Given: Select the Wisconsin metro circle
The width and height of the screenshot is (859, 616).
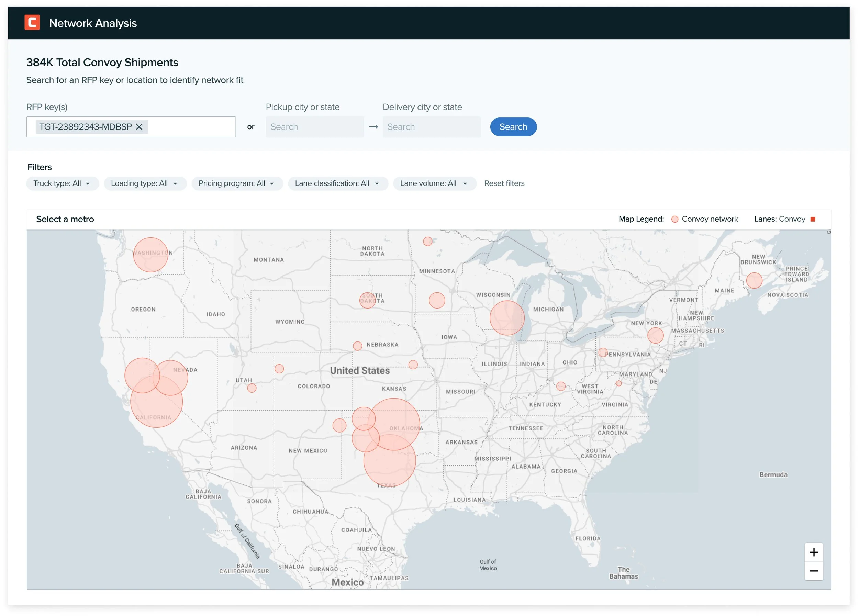Looking at the screenshot, I should pyautogui.click(x=507, y=318).
